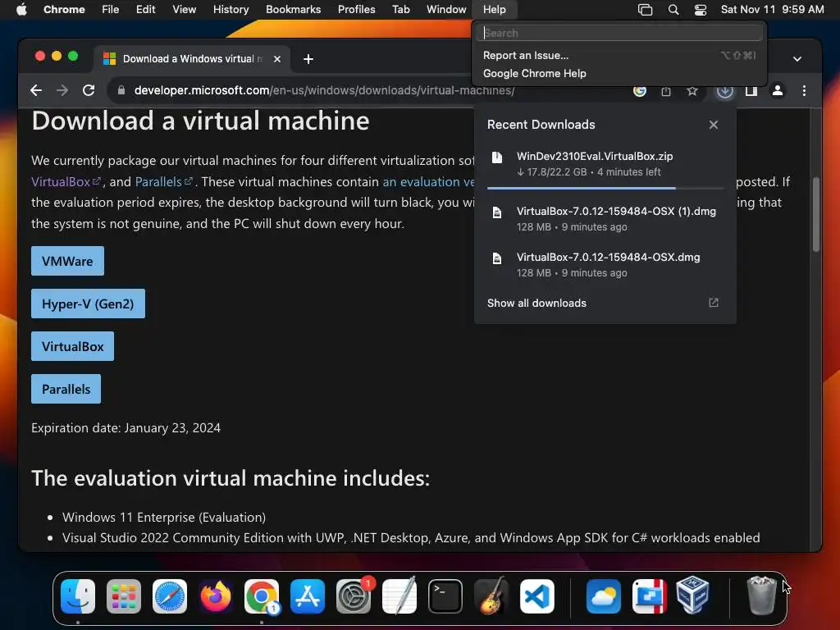Click the Hyper-V (Gen2) download button
This screenshot has height=630, width=840.
[x=88, y=304]
